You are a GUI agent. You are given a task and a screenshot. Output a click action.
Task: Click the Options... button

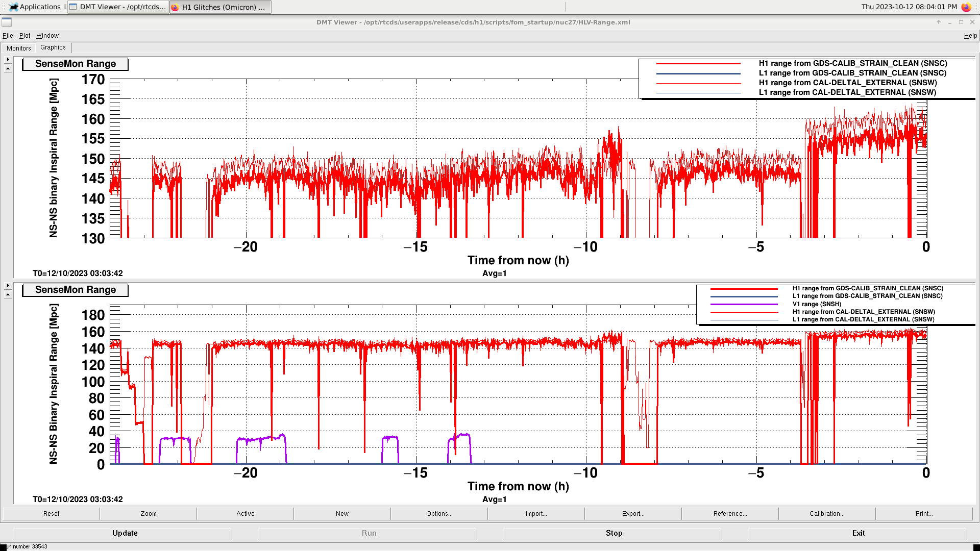click(439, 514)
